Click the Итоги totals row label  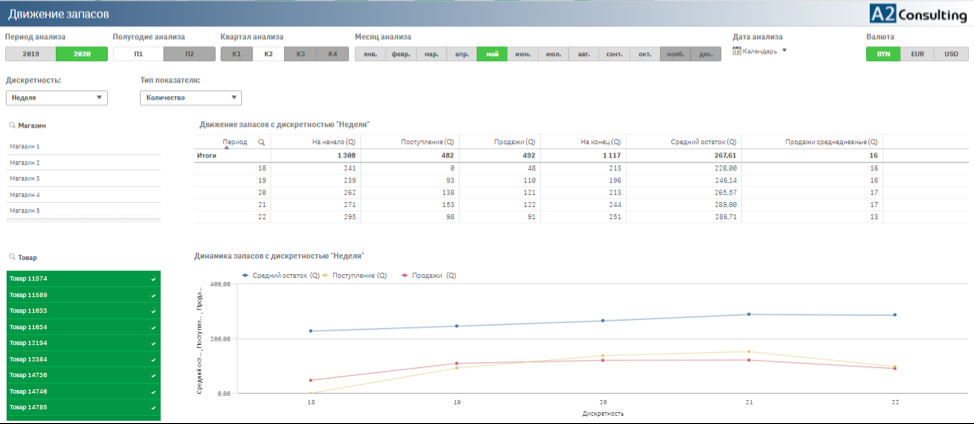tap(206, 156)
